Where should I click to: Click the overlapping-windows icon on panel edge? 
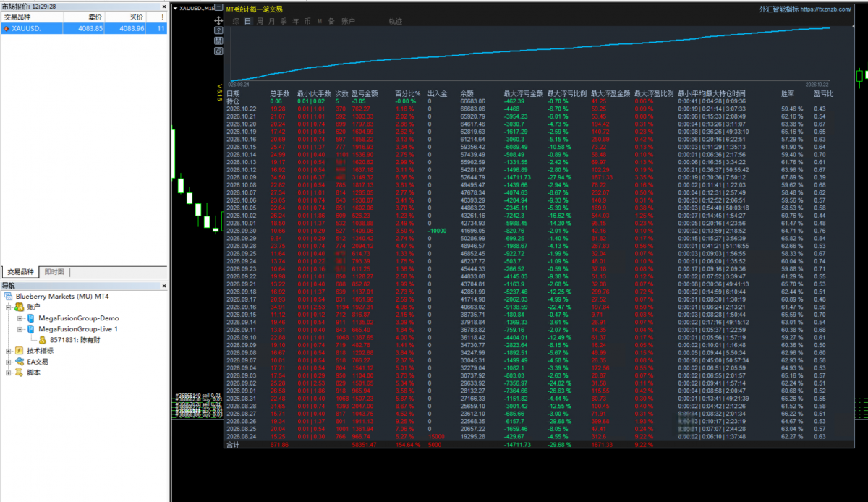pyautogui.click(x=218, y=51)
